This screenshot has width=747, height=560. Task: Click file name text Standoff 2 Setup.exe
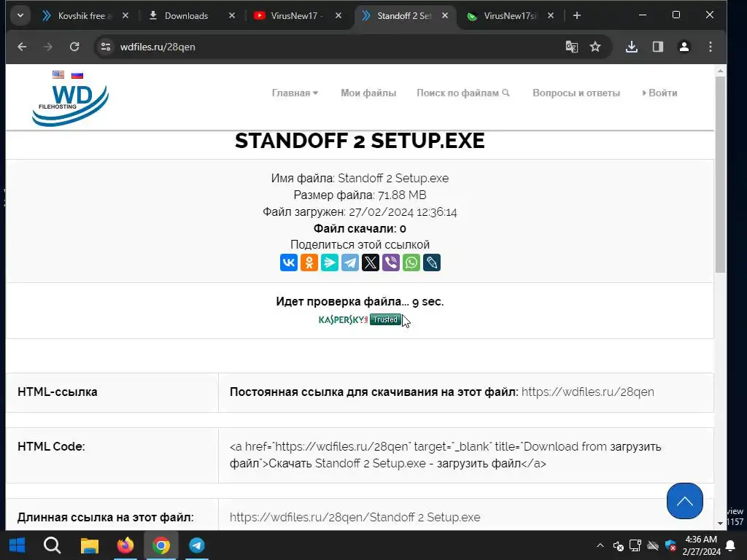coord(393,178)
